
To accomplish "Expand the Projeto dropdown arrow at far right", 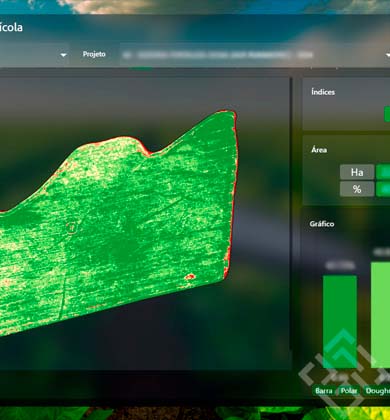I will [x=388, y=55].
